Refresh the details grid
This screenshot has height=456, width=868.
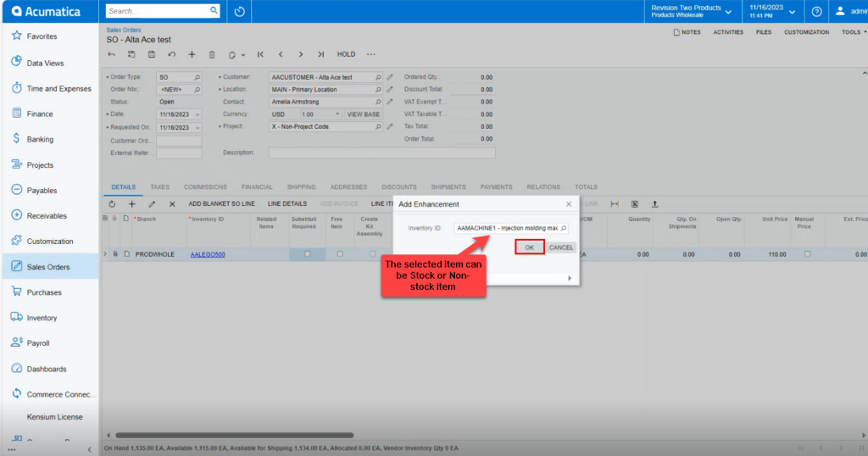[112, 204]
